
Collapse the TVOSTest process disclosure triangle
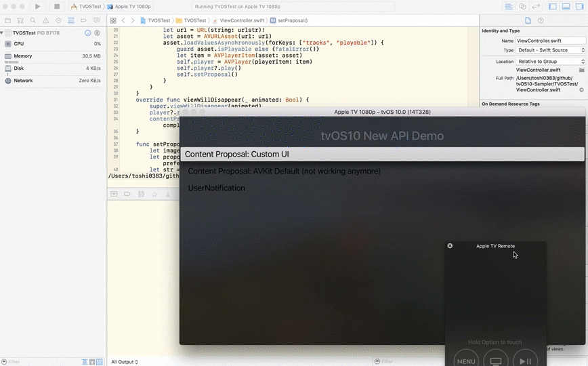coord(2,33)
